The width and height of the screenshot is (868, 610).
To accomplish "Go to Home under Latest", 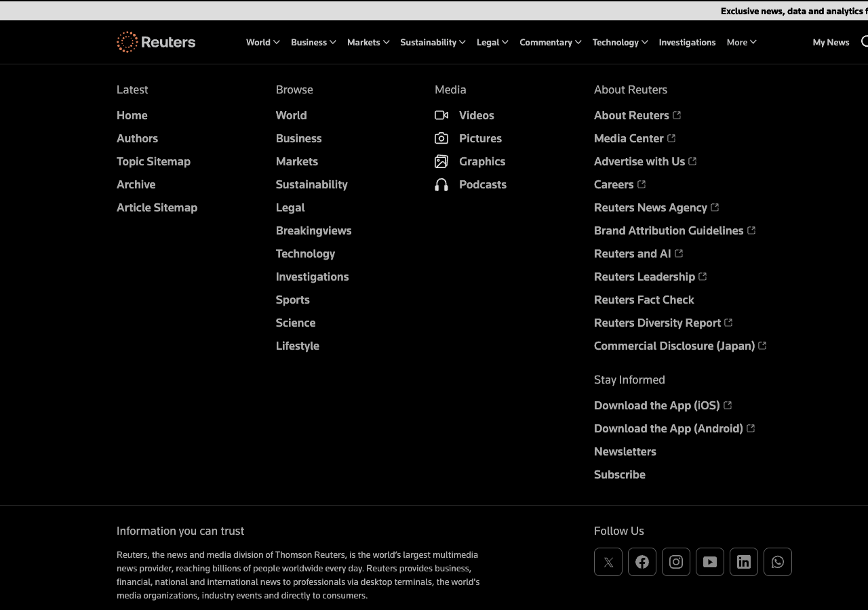I will (x=132, y=115).
